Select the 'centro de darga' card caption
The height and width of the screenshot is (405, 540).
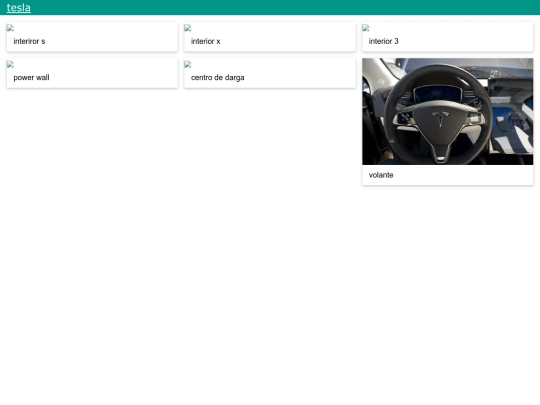click(218, 77)
